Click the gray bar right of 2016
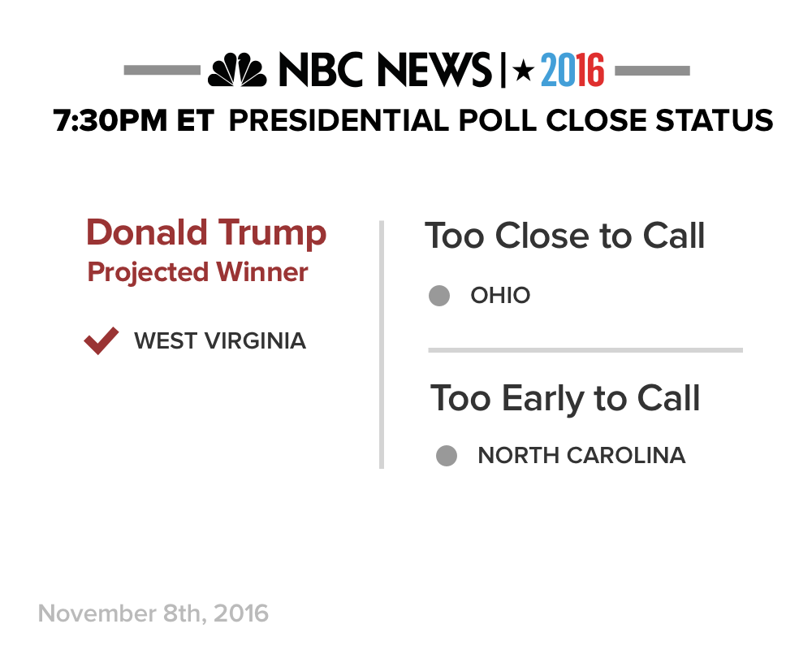 pyautogui.click(x=652, y=71)
